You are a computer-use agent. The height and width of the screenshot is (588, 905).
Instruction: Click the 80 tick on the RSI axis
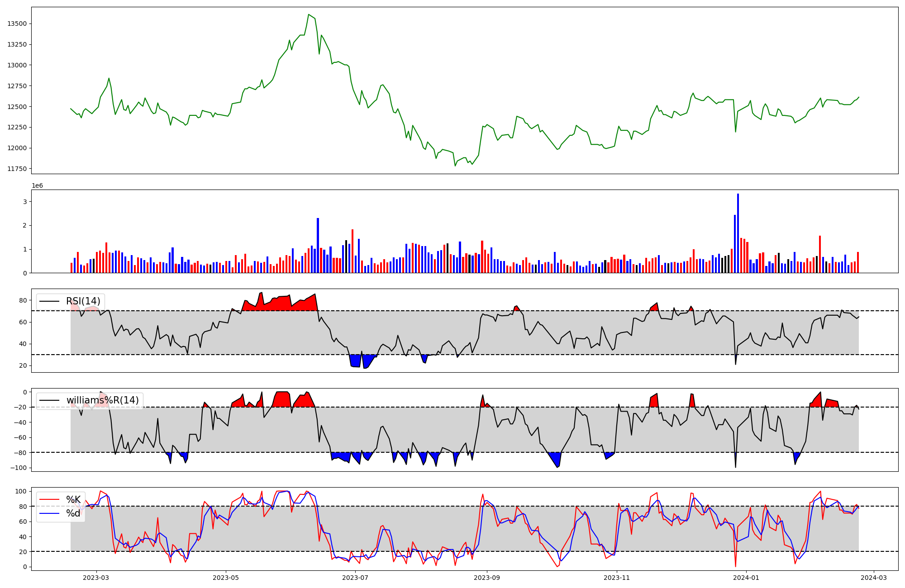coord(23,300)
